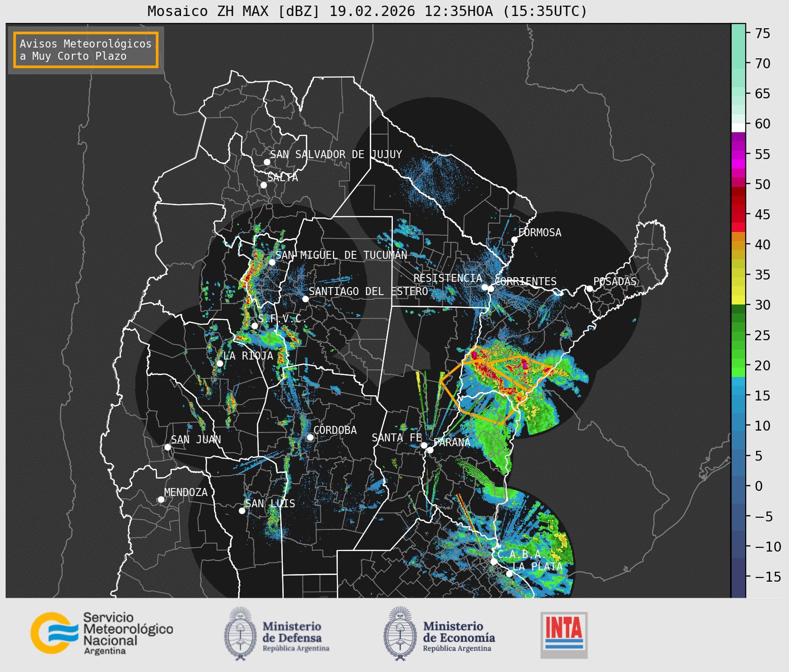This screenshot has height=672, width=789.
Task: Click the 75 label on the colorbar
Action: point(763,33)
